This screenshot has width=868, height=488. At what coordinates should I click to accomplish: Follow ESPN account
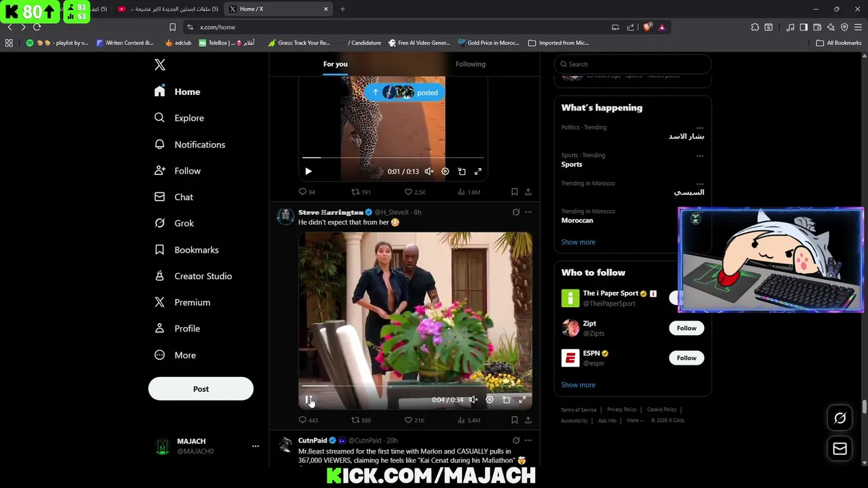686,358
